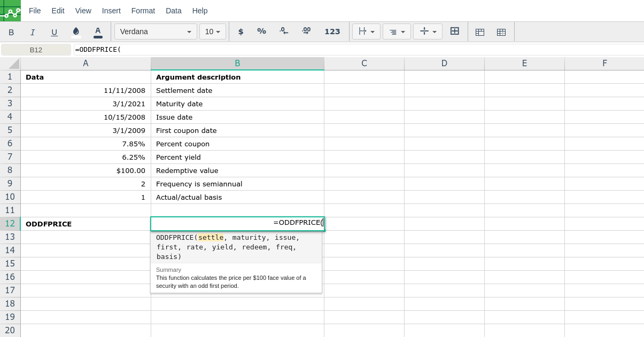Open the font size dropdown
This screenshot has height=337, width=644.
[x=213, y=32]
